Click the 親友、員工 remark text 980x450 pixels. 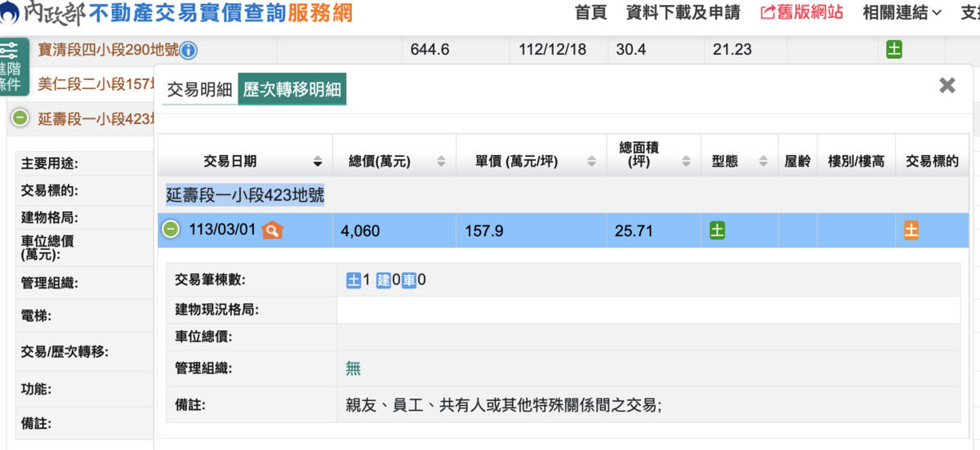[504, 405]
